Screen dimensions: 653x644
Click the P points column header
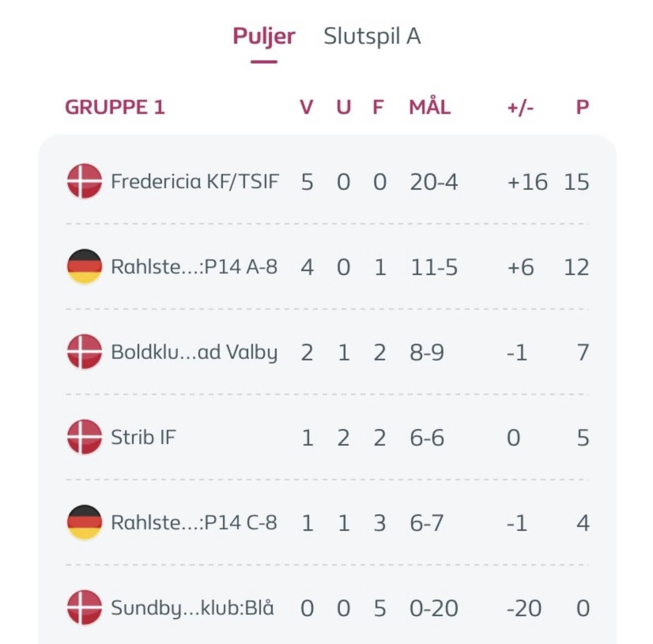click(x=582, y=107)
